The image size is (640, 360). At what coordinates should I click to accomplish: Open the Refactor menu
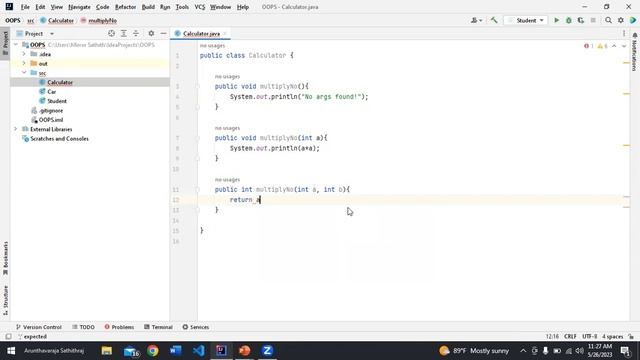click(x=125, y=7)
